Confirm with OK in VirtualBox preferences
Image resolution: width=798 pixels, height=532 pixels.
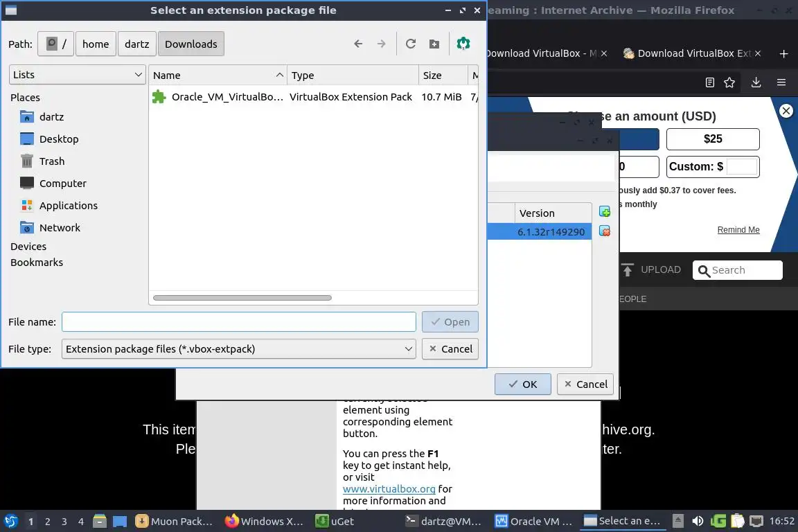point(523,384)
